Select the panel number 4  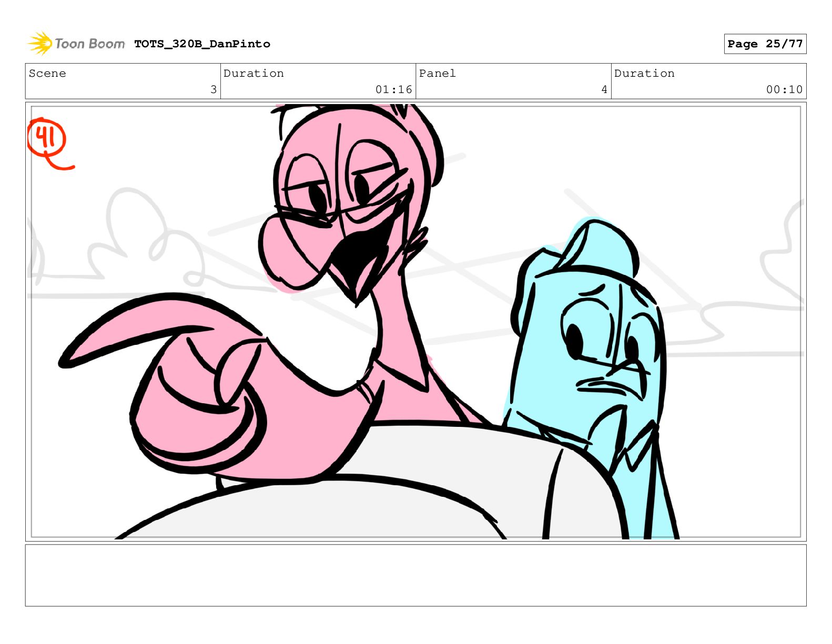coord(604,89)
